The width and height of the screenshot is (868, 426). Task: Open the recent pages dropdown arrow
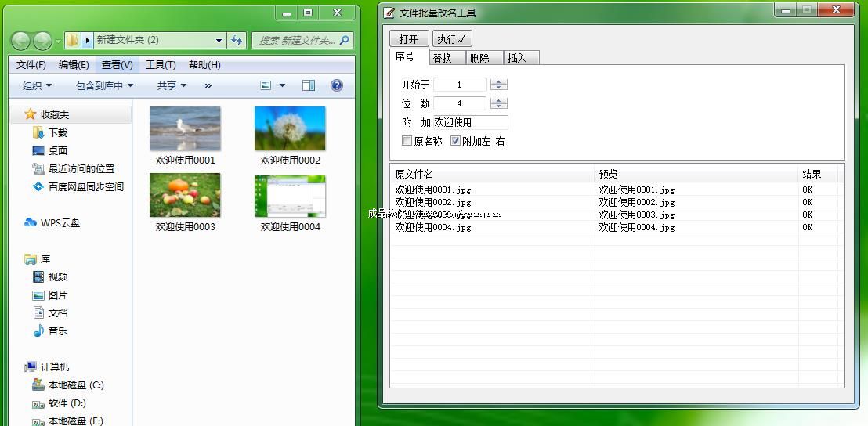(x=57, y=41)
